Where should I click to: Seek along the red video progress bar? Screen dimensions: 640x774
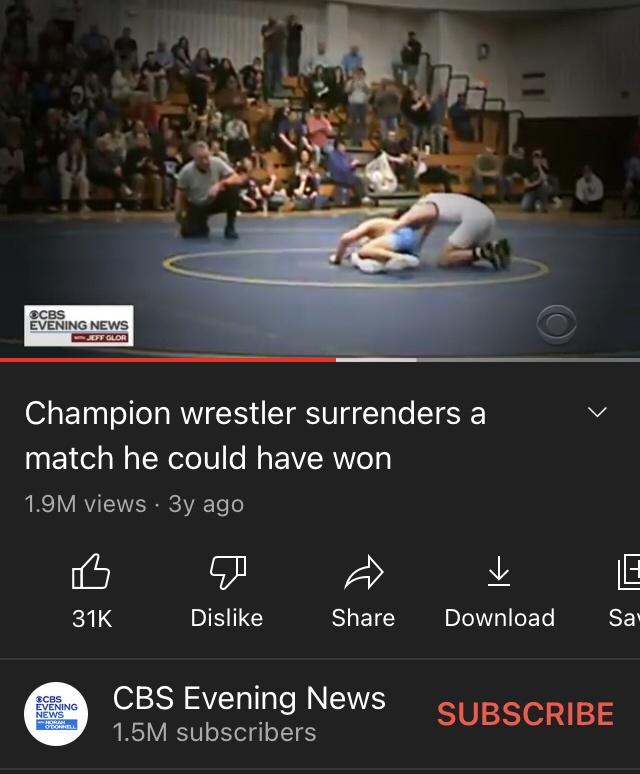tap(168, 360)
